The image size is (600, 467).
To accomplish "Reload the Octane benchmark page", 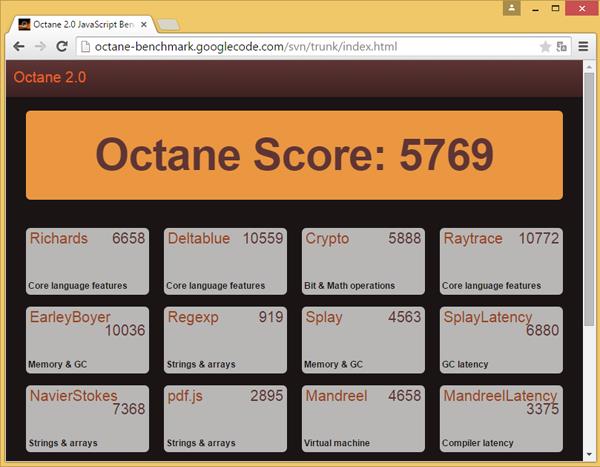I will pyautogui.click(x=62, y=46).
